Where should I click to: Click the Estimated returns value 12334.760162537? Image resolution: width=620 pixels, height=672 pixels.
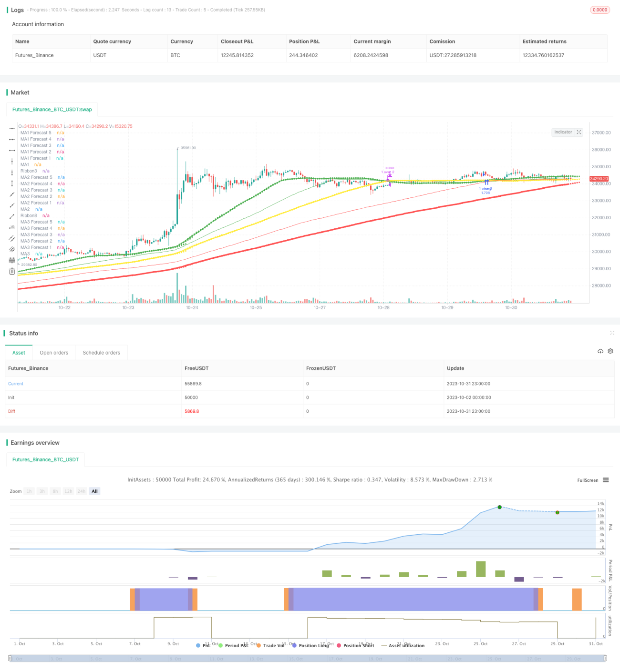point(543,55)
